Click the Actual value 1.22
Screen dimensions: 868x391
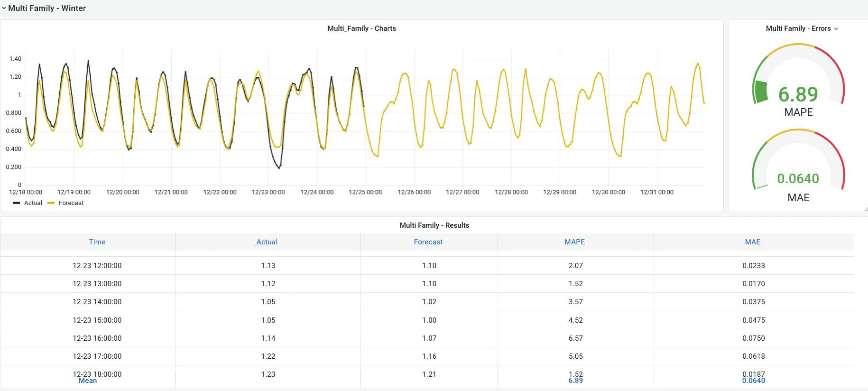[268, 356]
